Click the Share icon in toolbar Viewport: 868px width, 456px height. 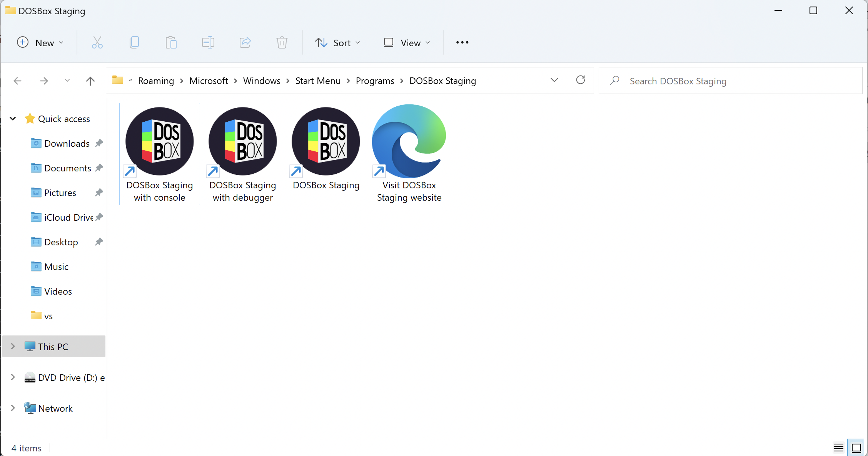[x=245, y=42]
